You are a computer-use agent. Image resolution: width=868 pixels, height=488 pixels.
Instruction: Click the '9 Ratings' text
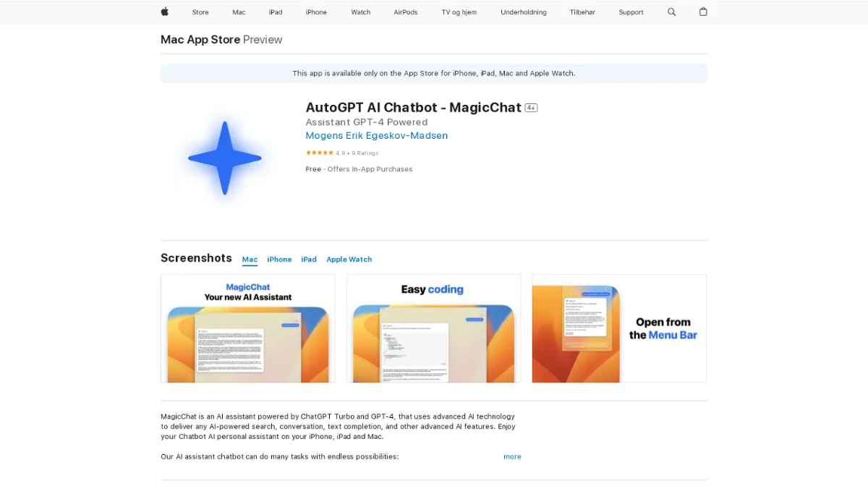pos(365,153)
